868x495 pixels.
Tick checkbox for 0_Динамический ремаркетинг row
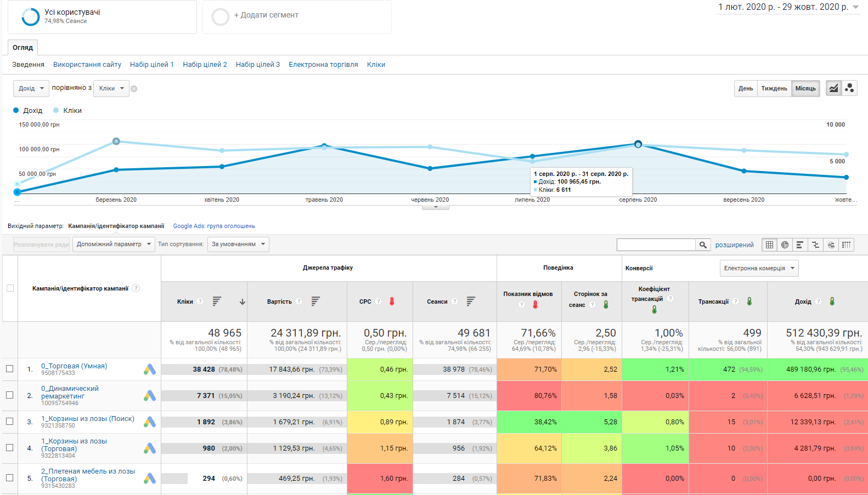tap(10, 395)
